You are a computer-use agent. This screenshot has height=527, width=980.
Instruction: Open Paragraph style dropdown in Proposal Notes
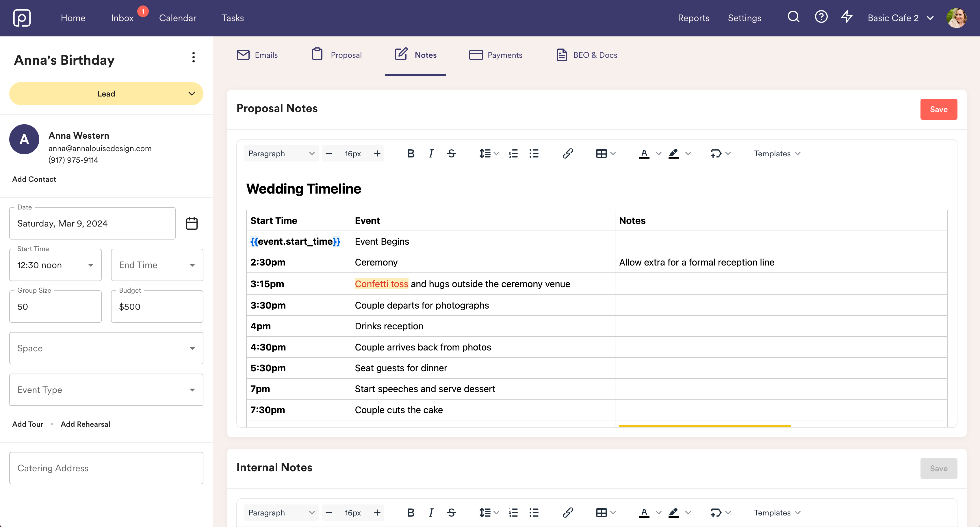pyautogui.click(x=281, y=154)
